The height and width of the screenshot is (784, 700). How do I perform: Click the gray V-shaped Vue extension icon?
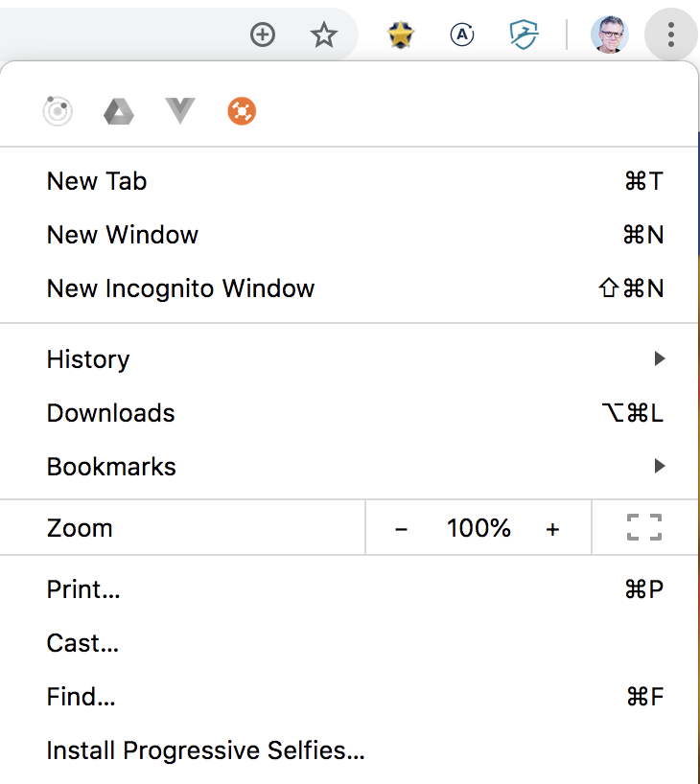tap(180, 111)
